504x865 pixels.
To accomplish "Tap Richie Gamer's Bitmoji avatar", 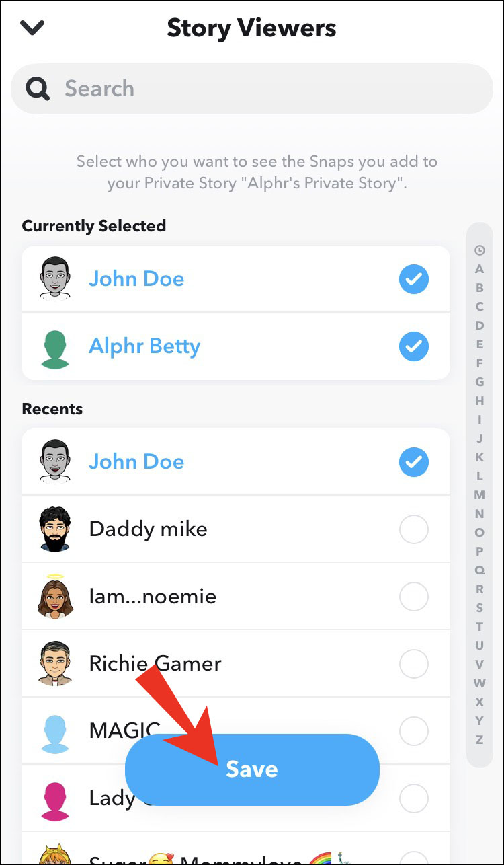I will tap(54, 664).
